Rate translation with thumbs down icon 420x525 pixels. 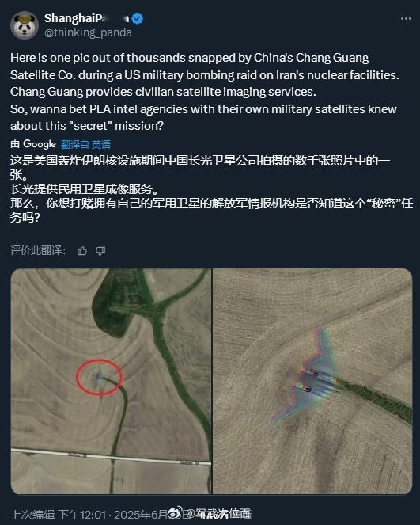(x=100, y=251)
